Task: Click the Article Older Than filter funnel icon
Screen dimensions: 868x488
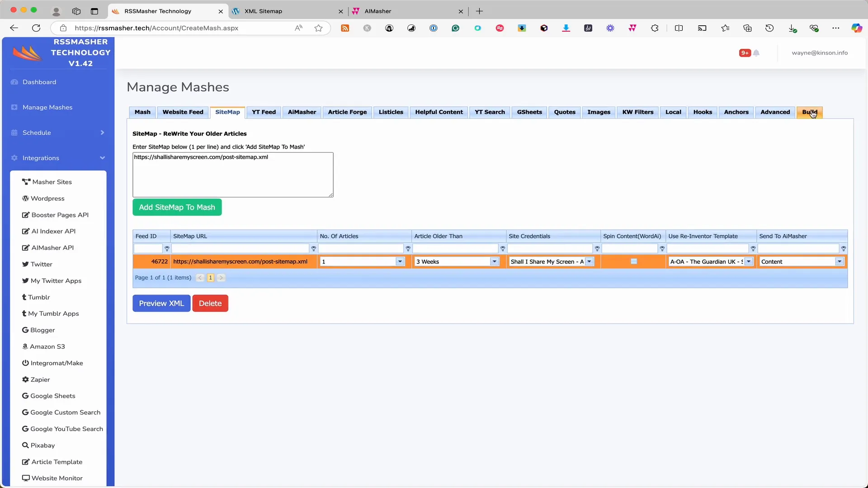Action: (x=502, y=249)
